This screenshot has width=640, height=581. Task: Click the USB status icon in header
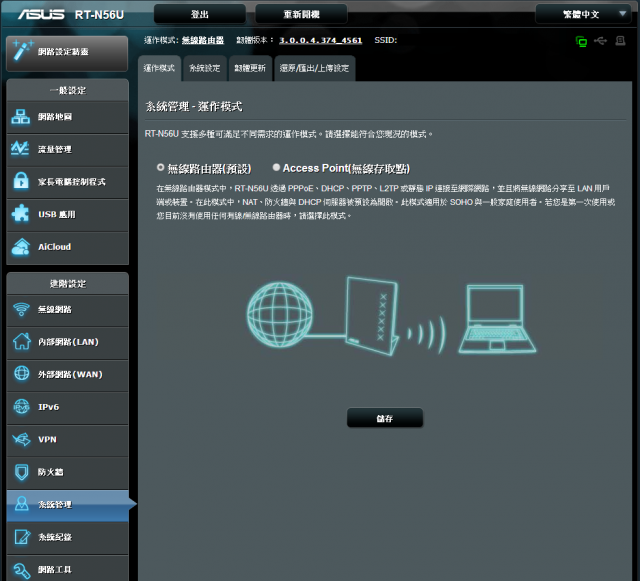(x=600, y=40)
